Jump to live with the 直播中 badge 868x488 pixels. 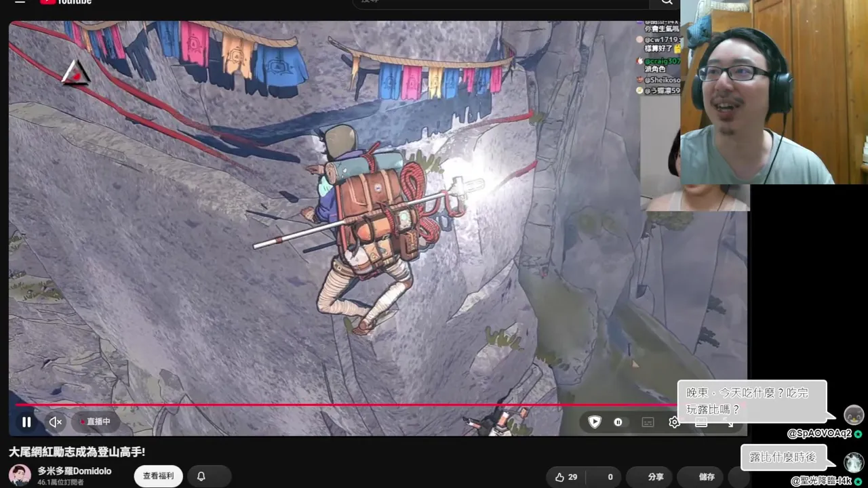point(96,422)
